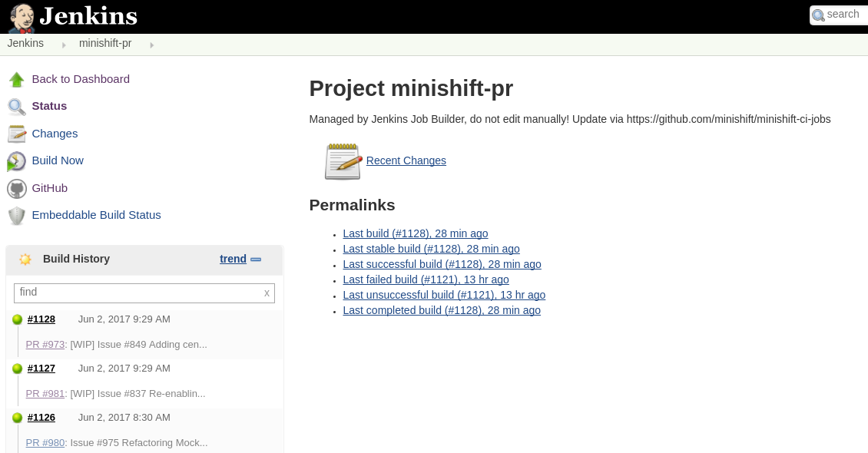Open Last completed build (#1128) permalink

coord(442,310)
